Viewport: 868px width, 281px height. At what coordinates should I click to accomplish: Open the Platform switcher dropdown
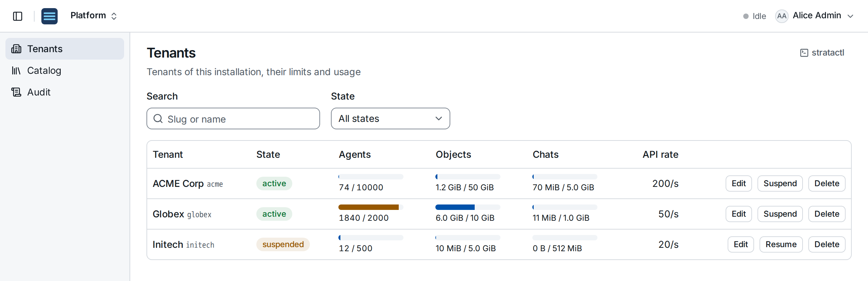pyautogui.click(x=94, y=16)
